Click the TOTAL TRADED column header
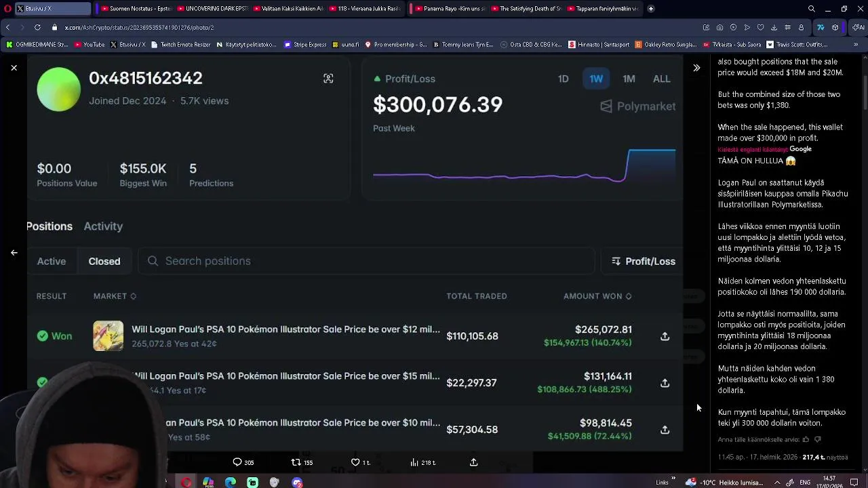Viewport: 868px width, 488px height. (477, 296)
